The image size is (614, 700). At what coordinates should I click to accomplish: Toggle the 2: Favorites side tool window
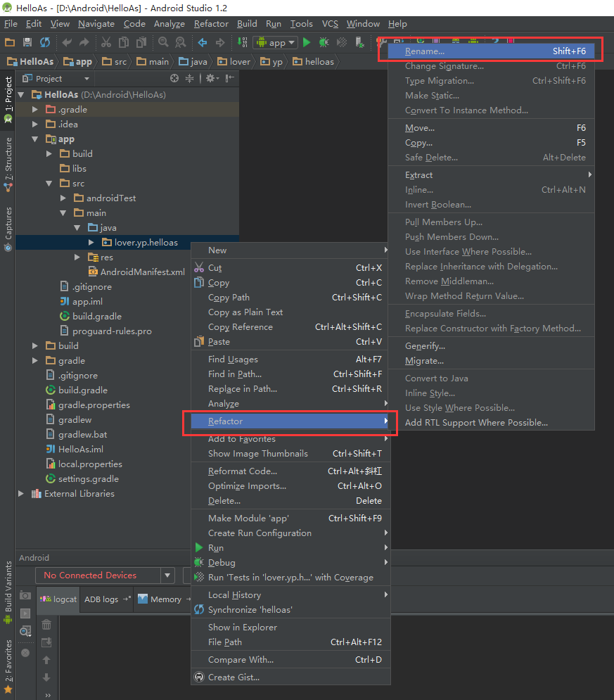point(8,666)
